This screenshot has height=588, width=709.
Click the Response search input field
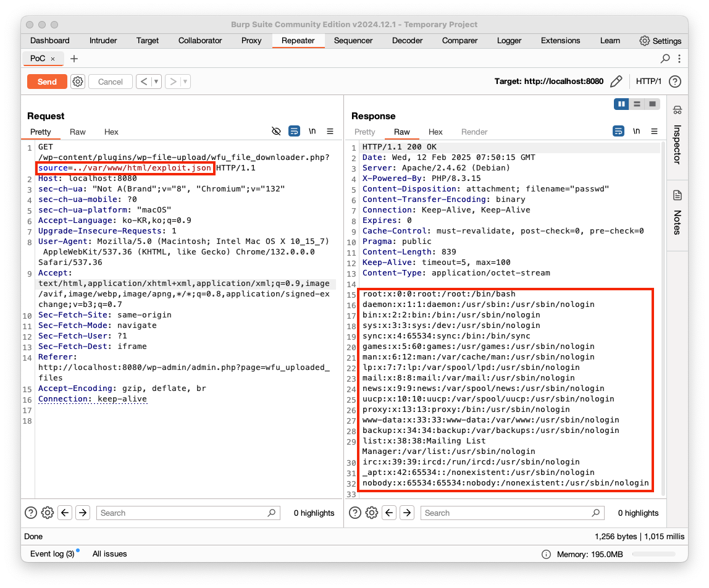point(513,513)
